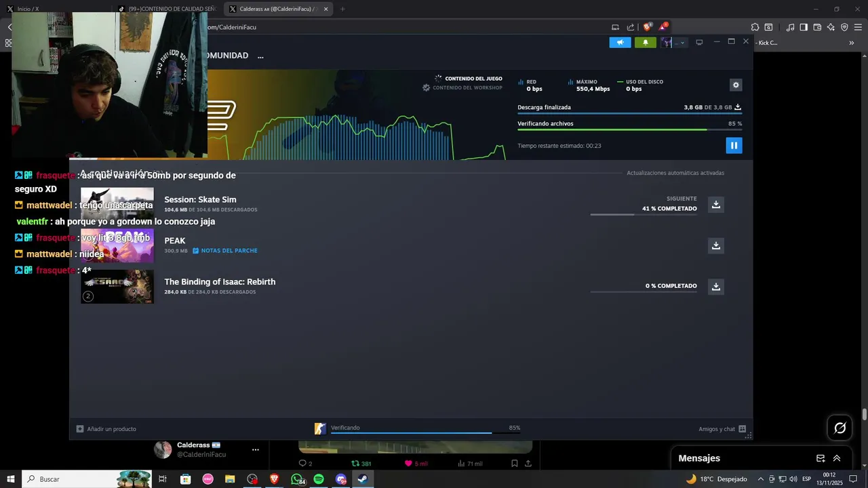Open Steam download settings gear

tap(736, 85)
